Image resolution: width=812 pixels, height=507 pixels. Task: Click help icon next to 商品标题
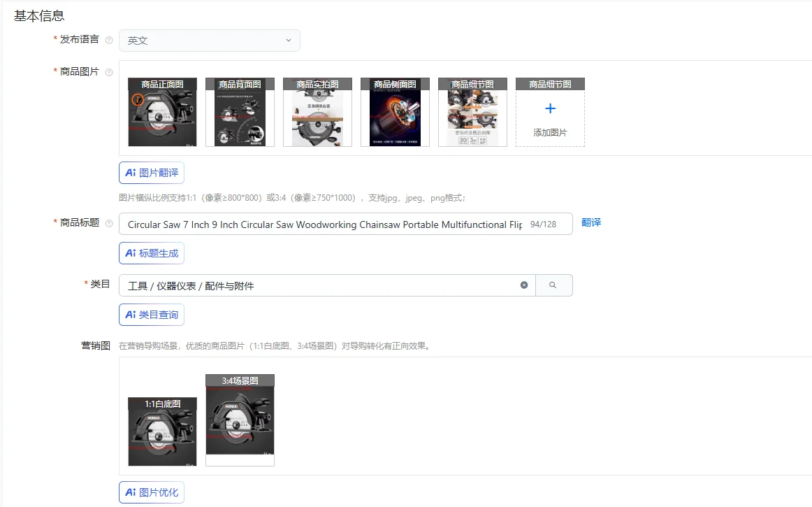point(109,224)
